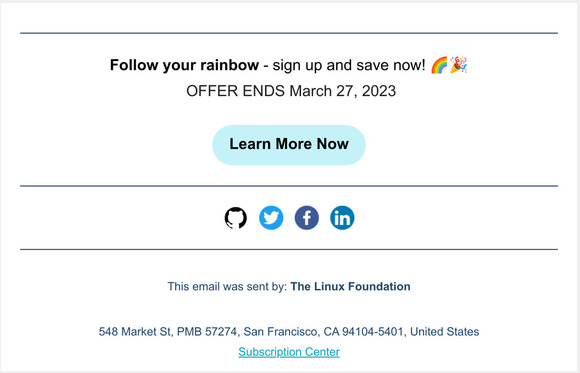The width and height of the screenshot is (580, 373).
Task: Go to the LinkedIn icon link
Action: pos(342,218)
